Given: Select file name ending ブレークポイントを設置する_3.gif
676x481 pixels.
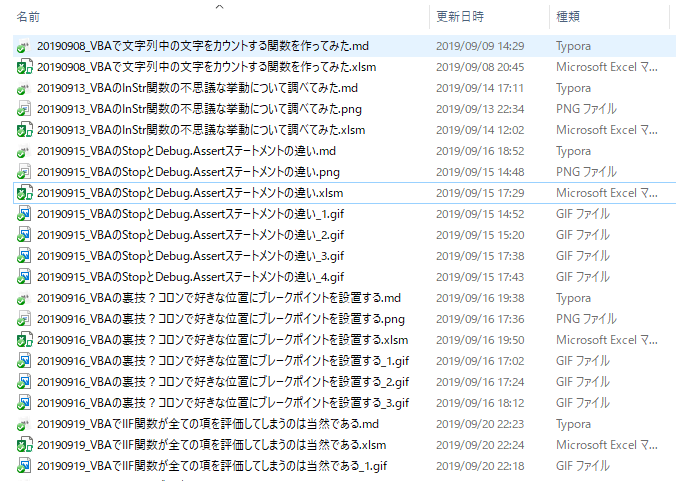Looking at the screenshot, I should coord(223,403).
